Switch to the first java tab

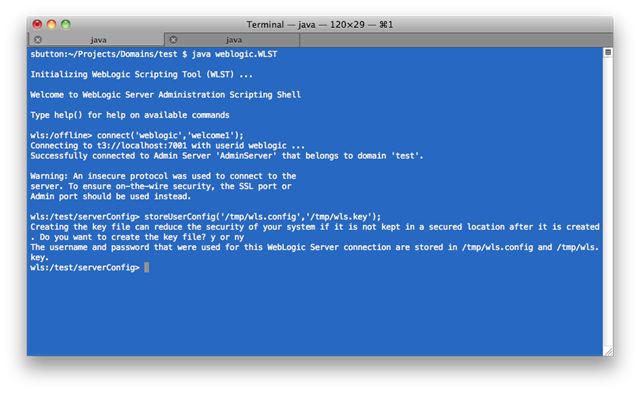97,40
